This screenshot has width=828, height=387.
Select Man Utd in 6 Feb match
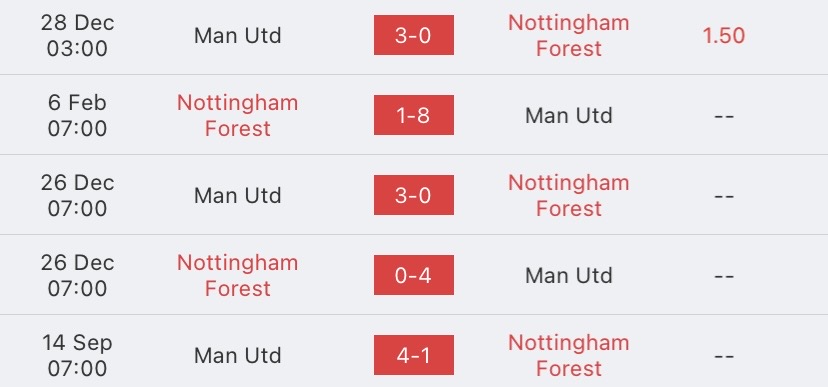click(569, 116)
